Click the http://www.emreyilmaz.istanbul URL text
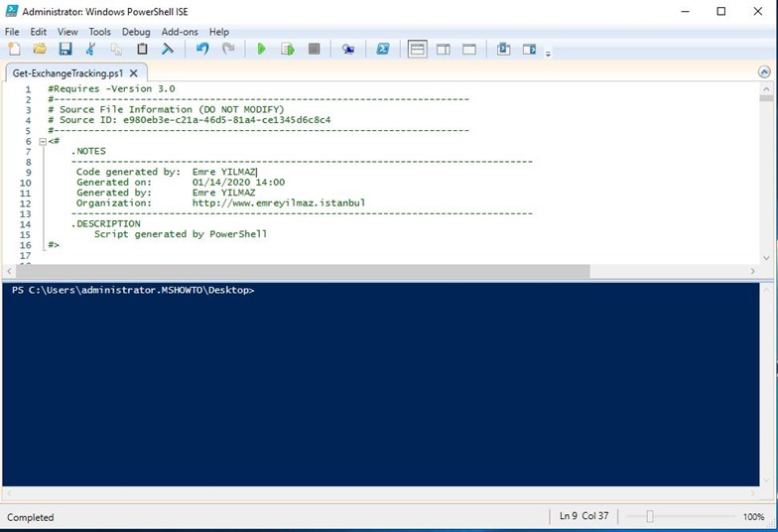Screen dimensions: 778x532 [x=279, y=202]
